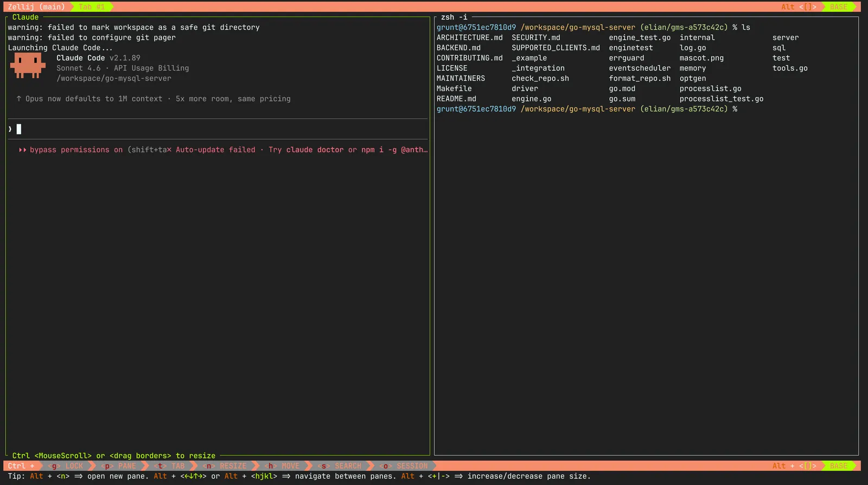This screenshot has width=868, height=485.
Task: Click the Opus 1M context announcement
Action: [154, 99]
